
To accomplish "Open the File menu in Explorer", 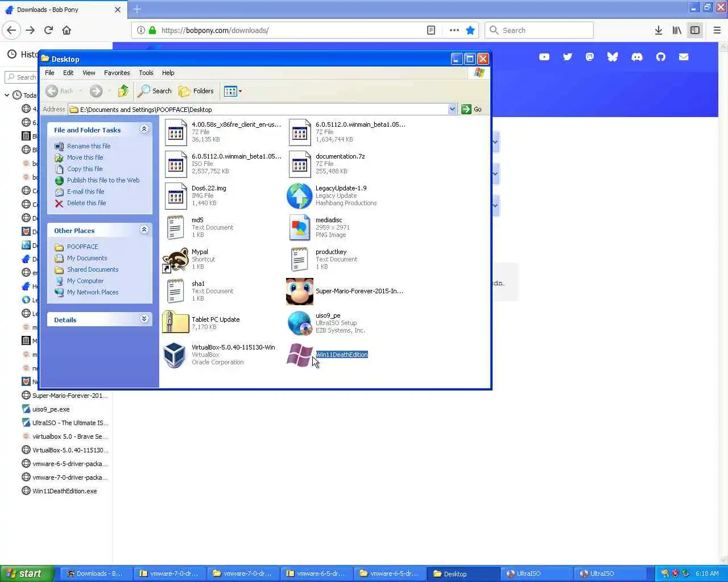I will [49, 73].
